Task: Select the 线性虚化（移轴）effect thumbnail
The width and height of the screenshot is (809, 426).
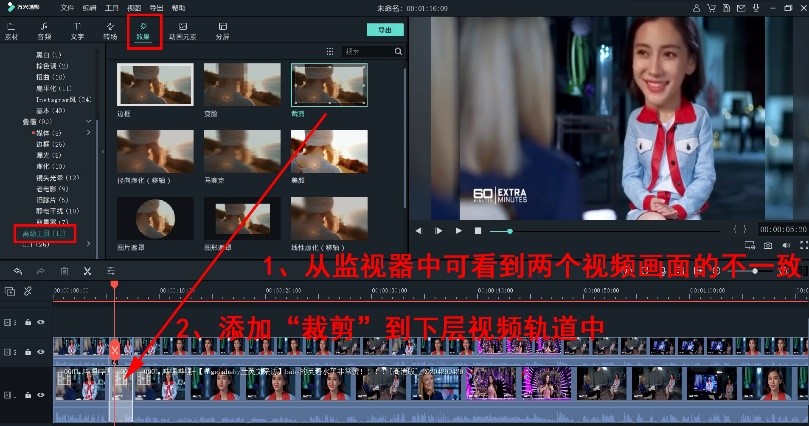Action: click(x=329, y=218)
